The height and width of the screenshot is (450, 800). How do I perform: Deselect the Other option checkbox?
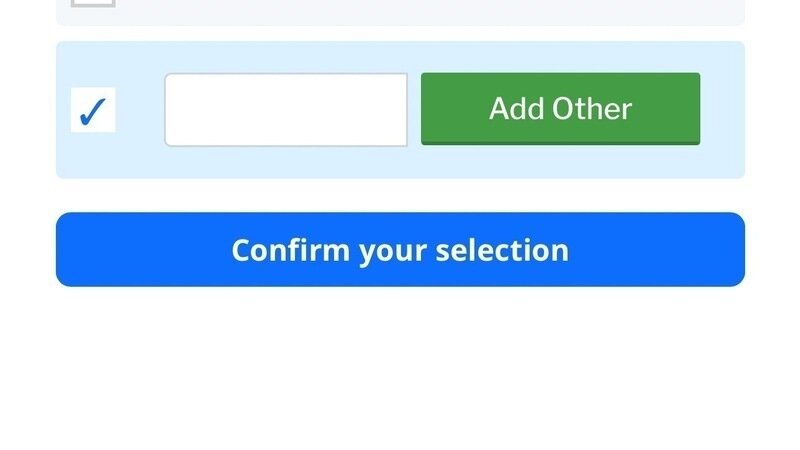tap(93, 110)
